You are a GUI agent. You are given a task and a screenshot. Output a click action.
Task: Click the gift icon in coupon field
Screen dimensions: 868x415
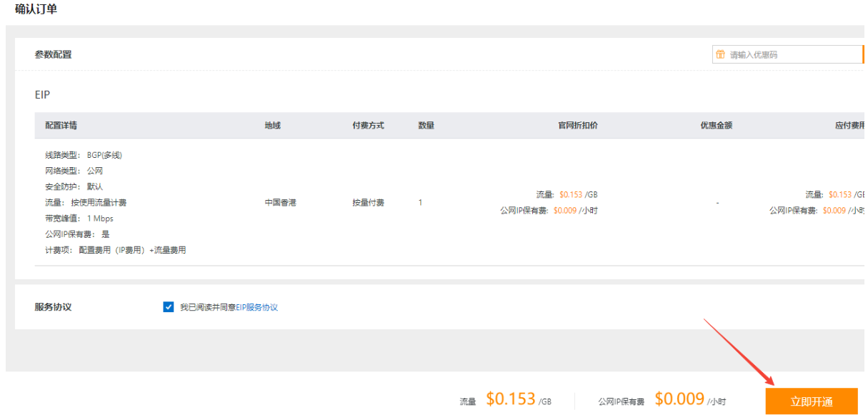720,54
